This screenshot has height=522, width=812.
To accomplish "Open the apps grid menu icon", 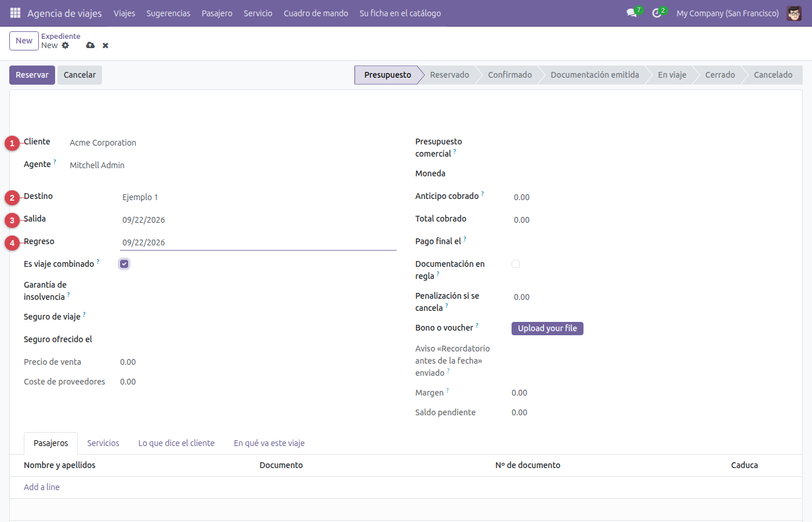I will (16, 13).
